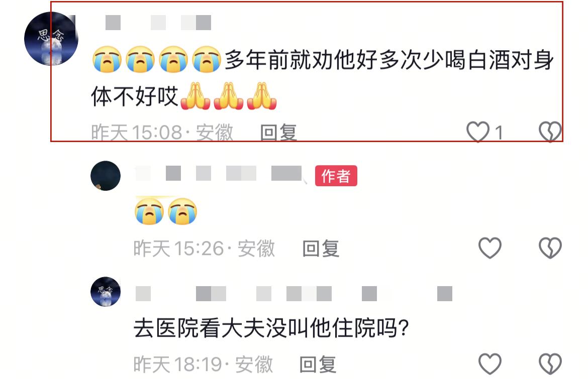The image size is (588, 379).
Task: Tap the red 作者 author badge
Action: (336, 176)
